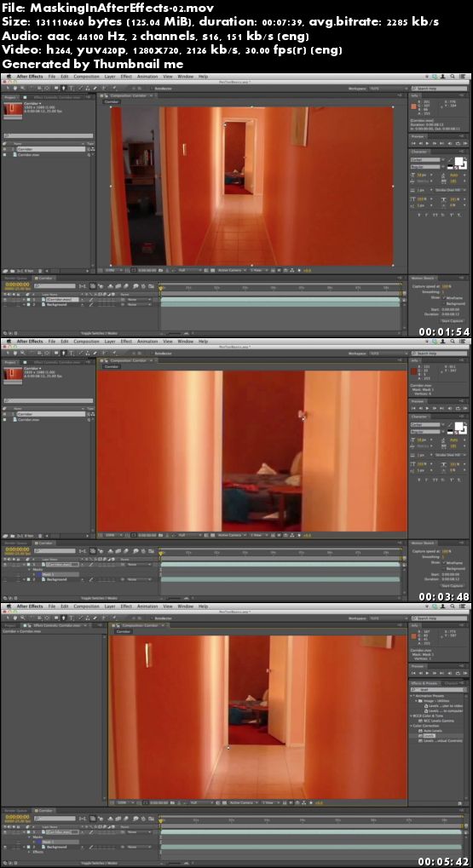Screen dimensions: 473x868
Task: Enable Motion Blur switch in the 00:01:54 timeline
Action: 125,285
